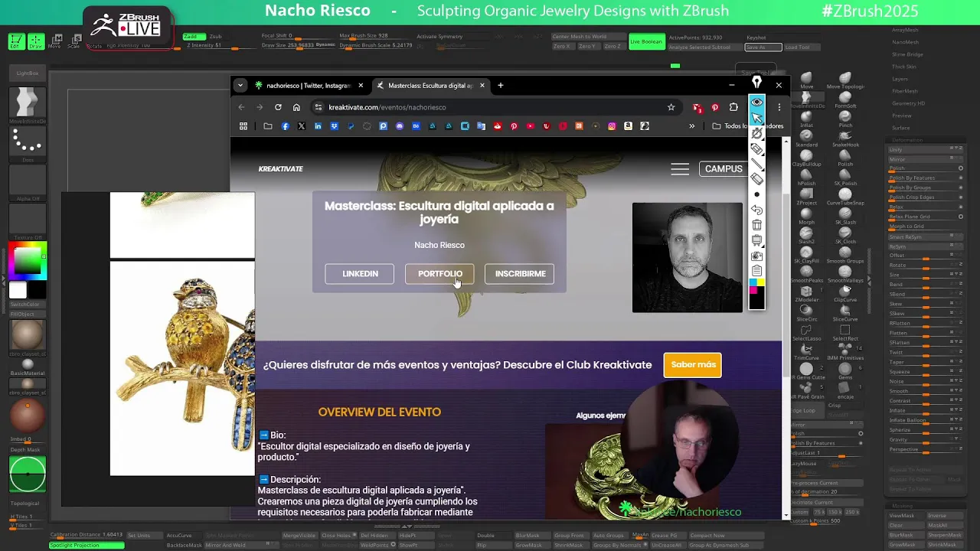Screen dimensions: 980x551
Task: Select the SelectRect brush
Action: coord(845,331)
